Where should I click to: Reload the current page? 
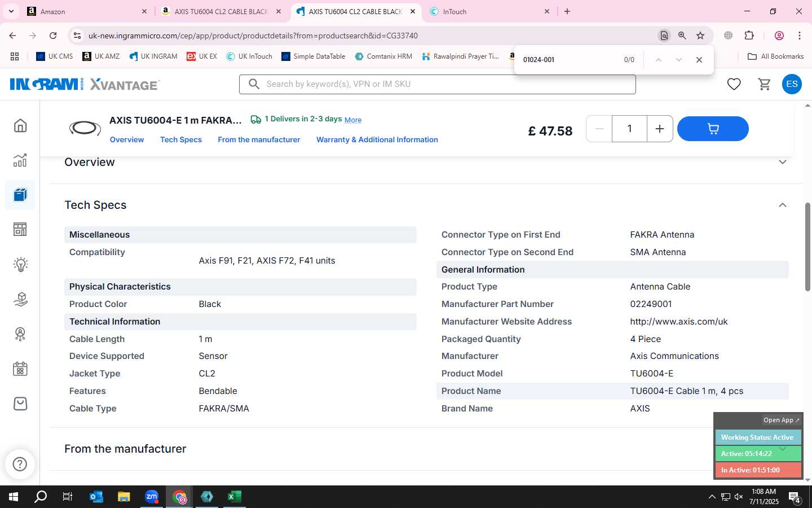(53, 36)
